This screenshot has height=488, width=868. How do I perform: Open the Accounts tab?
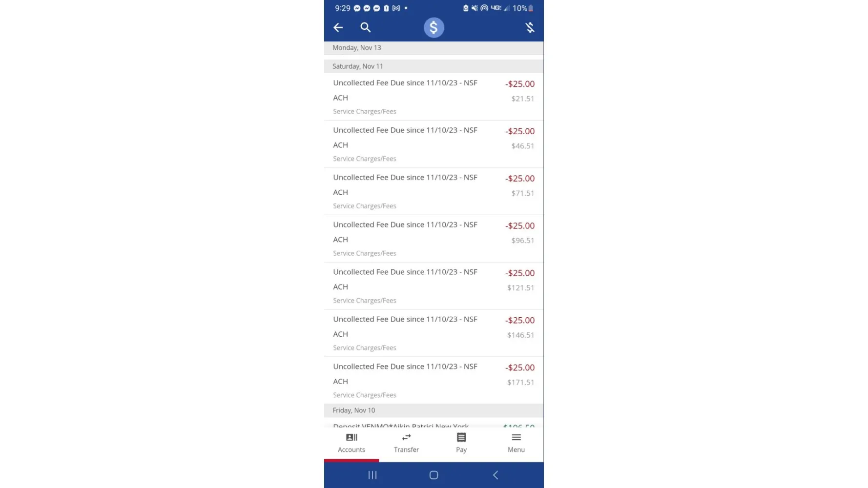pyautogui.click(x=351, y=443)
